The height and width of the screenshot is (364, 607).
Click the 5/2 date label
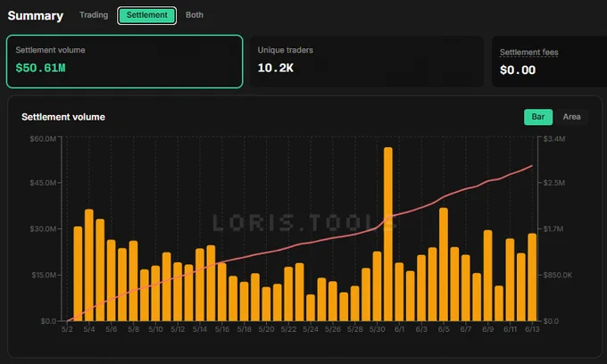67,329
